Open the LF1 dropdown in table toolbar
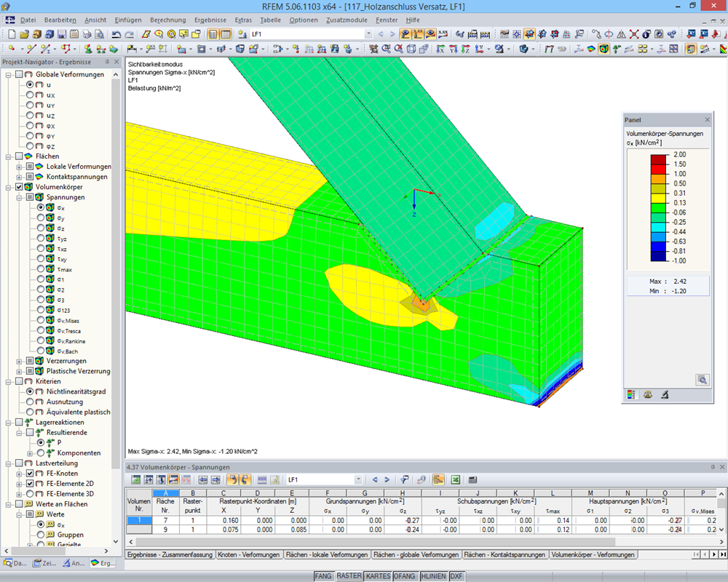728x582 pixels. coord(358,479)
